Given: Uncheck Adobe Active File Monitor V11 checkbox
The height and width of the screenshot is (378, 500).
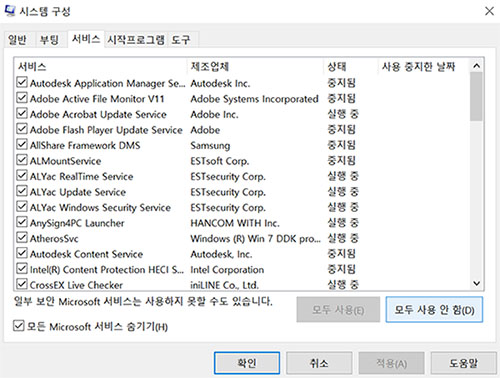Looking at the screenshot, I should [x=22, y=98].
